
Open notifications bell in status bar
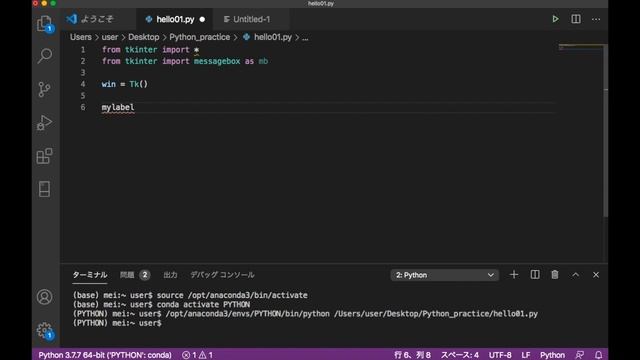click(x=598, y=355)
